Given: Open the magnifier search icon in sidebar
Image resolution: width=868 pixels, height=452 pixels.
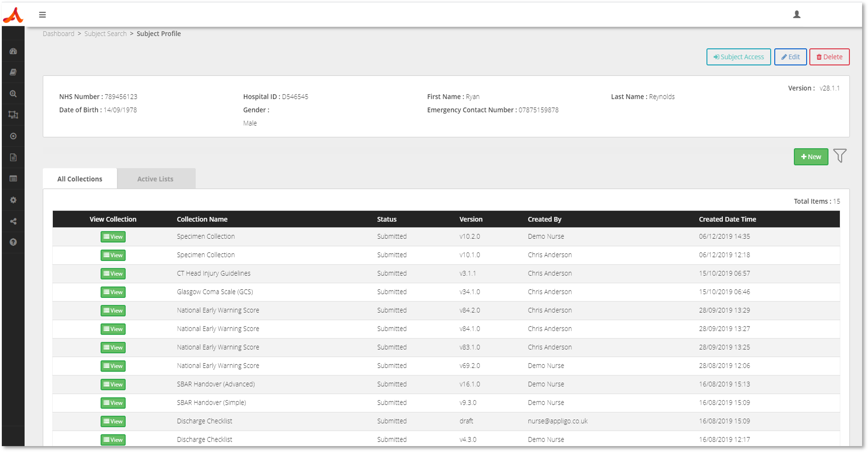Looking at the screenshot, I should click(13, 94).
